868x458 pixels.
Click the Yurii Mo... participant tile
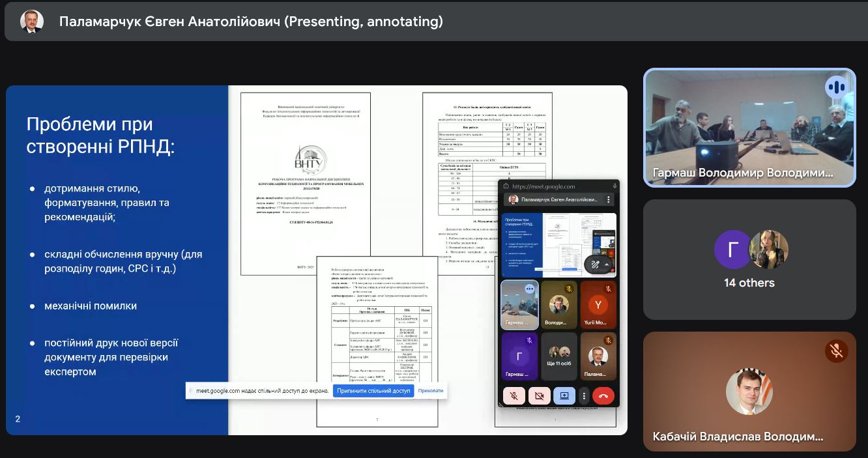click(598, 304)
